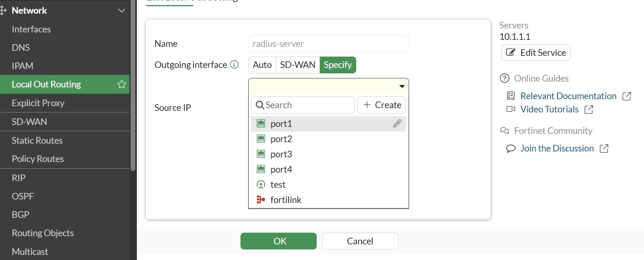Set outgoing interface to SD-WAN

click(298, 65)
